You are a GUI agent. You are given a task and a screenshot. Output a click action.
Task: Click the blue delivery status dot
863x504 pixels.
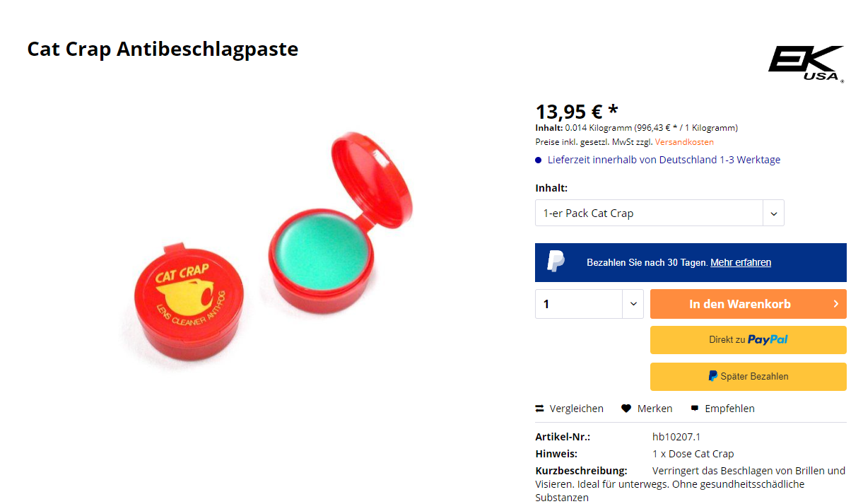pyautogui.click(x=539, y=160)
